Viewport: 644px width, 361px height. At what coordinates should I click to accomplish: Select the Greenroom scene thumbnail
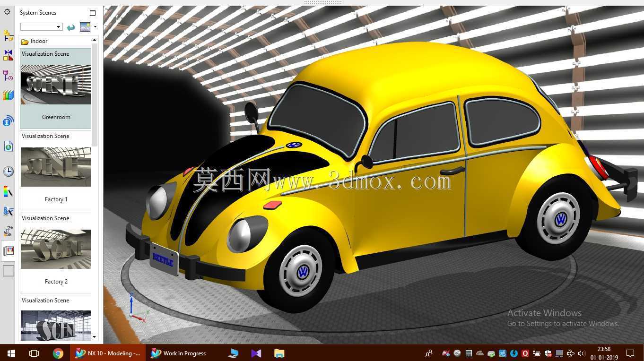click(x=55, y=85)
